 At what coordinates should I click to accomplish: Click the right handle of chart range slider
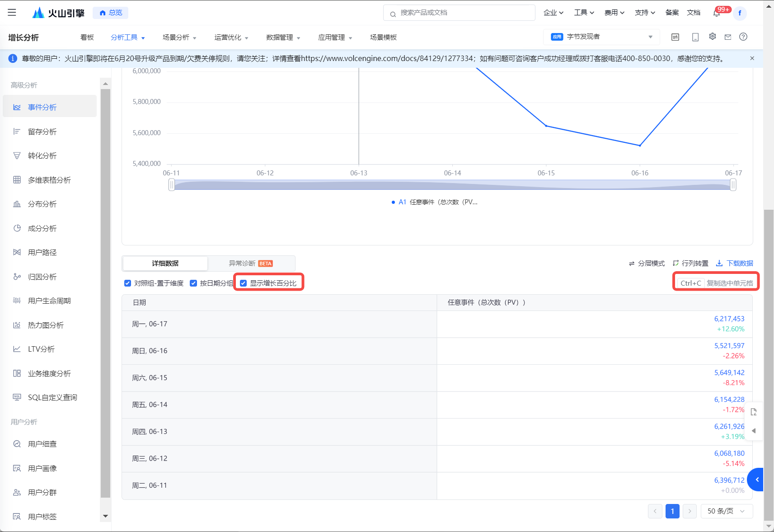coord(733,184)
